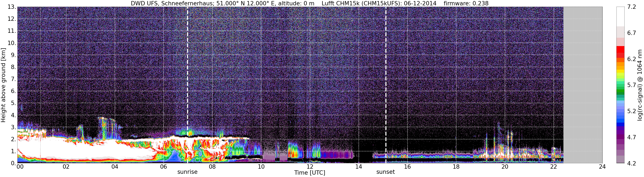Click the colorbar tick label '5.7'
This screenshot has height=177, width=644.
pos(632,85)
